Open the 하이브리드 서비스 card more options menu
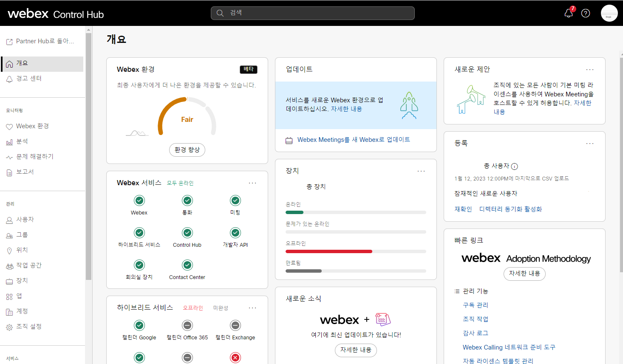The height and width of the screenshot is (364, 623). click(252, 308)
